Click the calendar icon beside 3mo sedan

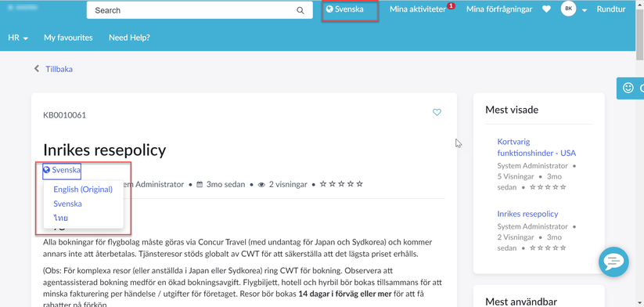point(200,185)
